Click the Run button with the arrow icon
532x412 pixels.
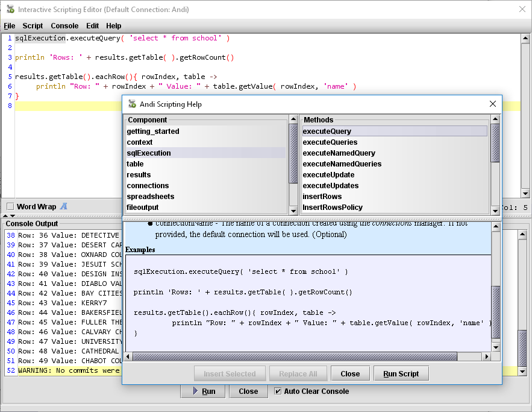tap(204, 391)
